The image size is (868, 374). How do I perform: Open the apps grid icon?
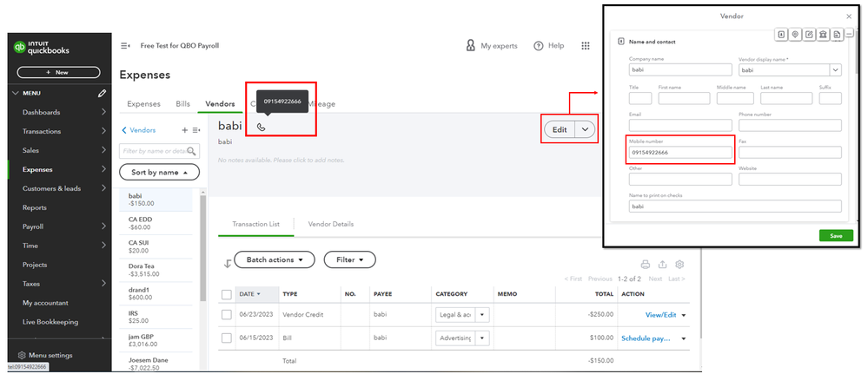click(585, 46)
